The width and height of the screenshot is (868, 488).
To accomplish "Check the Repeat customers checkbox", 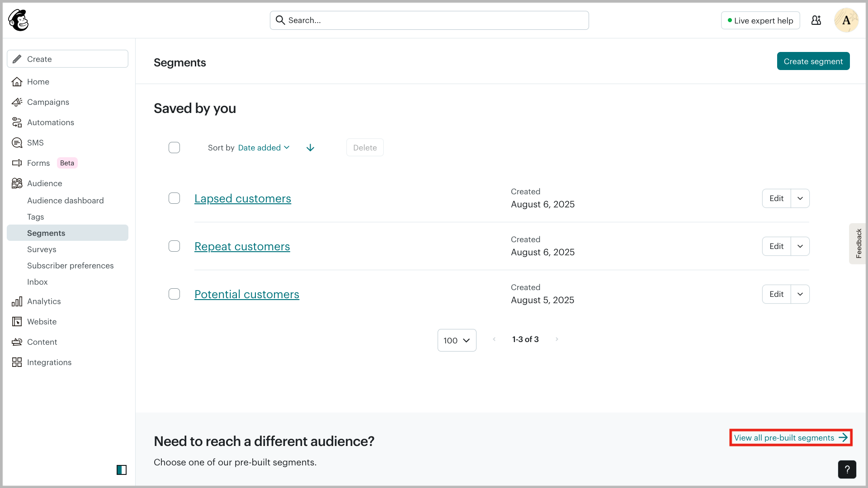I will (x=174, y=246).
